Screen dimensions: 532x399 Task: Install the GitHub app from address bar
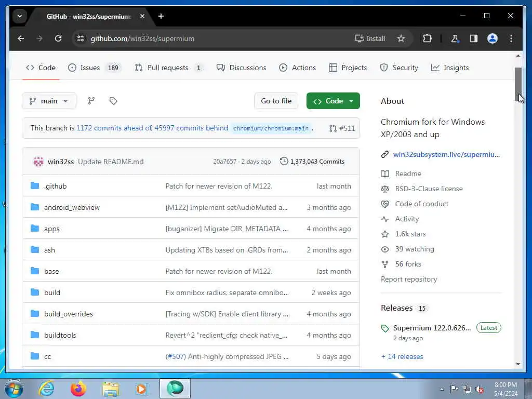pyautogui.click(x=370, y=38)
